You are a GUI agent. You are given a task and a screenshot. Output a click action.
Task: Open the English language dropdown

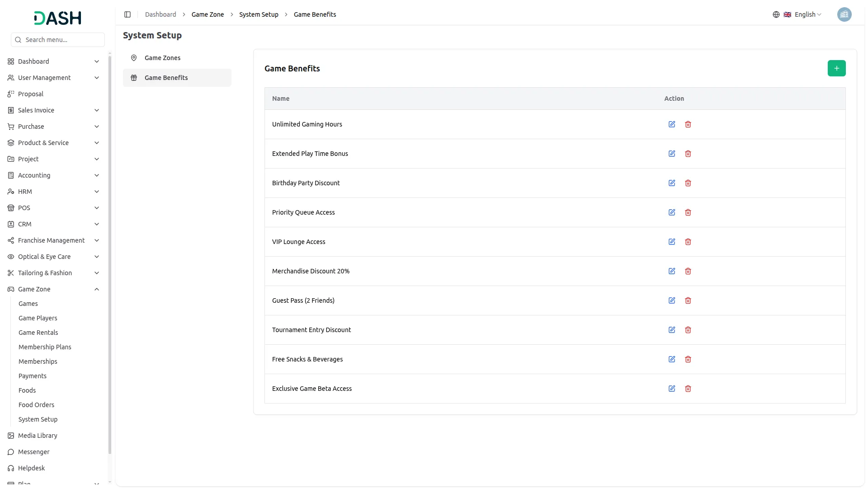pyautogui.click(x=802, y=14)
